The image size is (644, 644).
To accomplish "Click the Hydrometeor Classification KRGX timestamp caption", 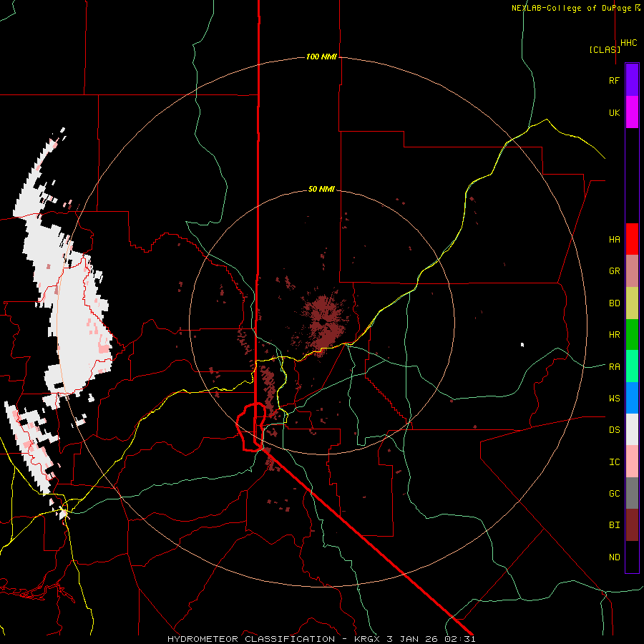I will point(321,639).
